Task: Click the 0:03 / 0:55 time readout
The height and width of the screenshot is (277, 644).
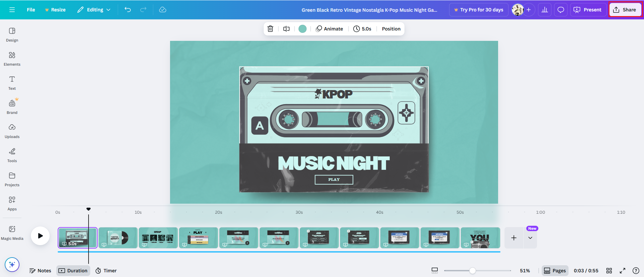Action: (586, 271)
